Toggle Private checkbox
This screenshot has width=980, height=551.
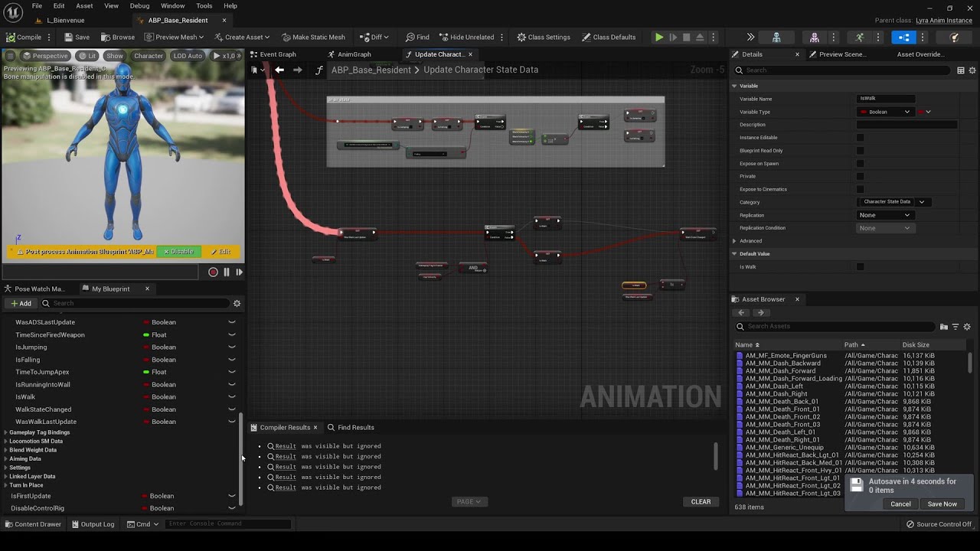click(860, 176)
